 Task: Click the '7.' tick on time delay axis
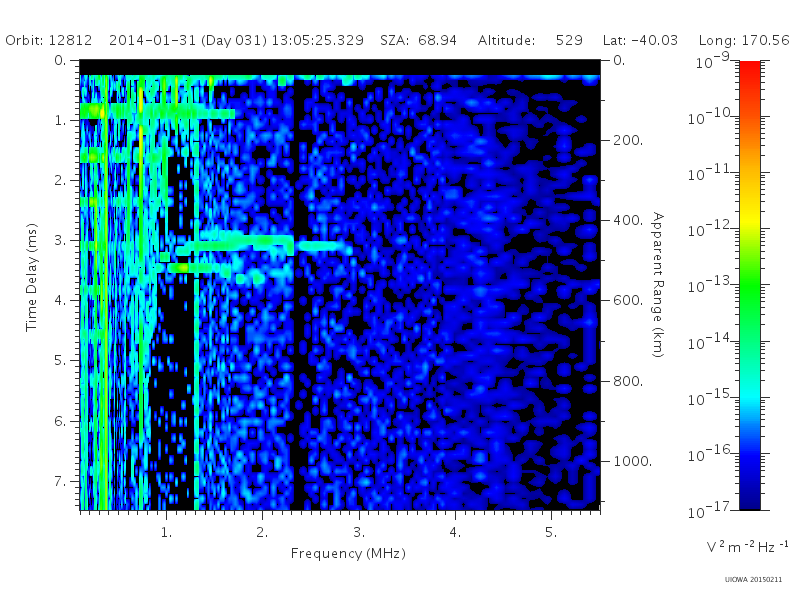pyautogui.click(x=60, y=481)
